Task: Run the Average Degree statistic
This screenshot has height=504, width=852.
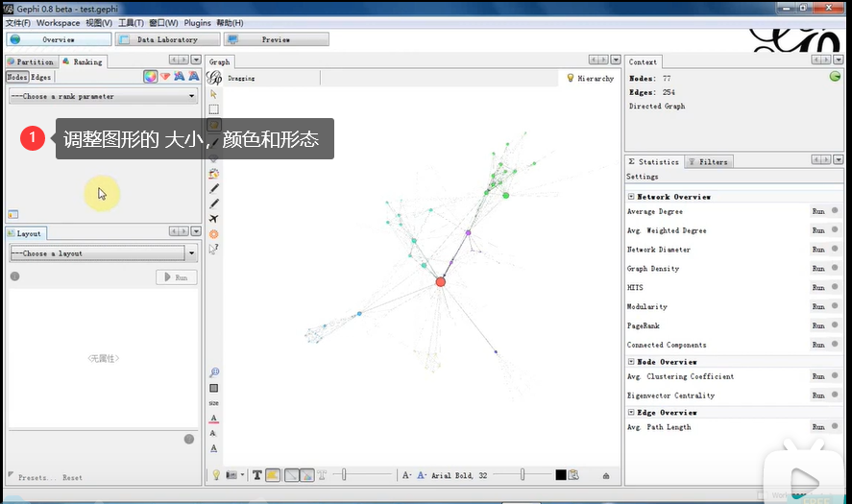Action: 818,211
